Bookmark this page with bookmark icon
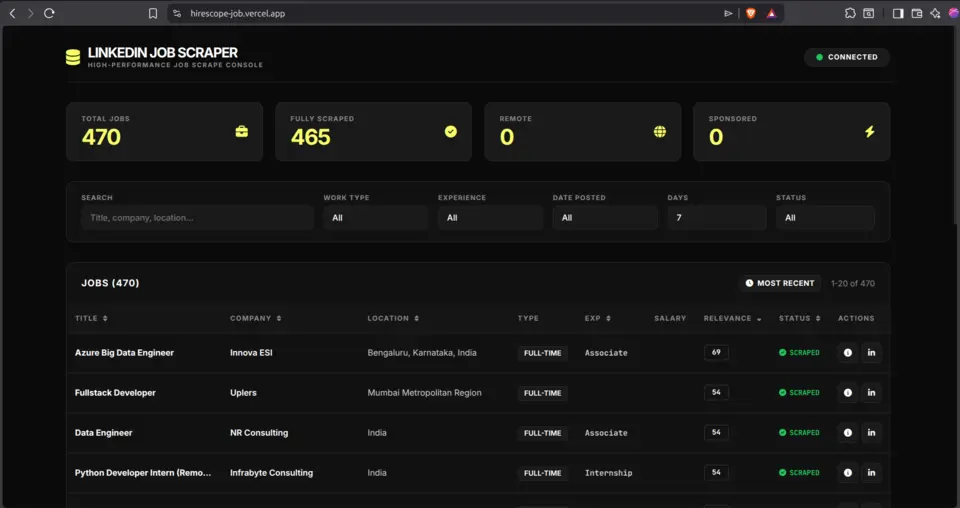The image size is (960, 508). point(153,13)
